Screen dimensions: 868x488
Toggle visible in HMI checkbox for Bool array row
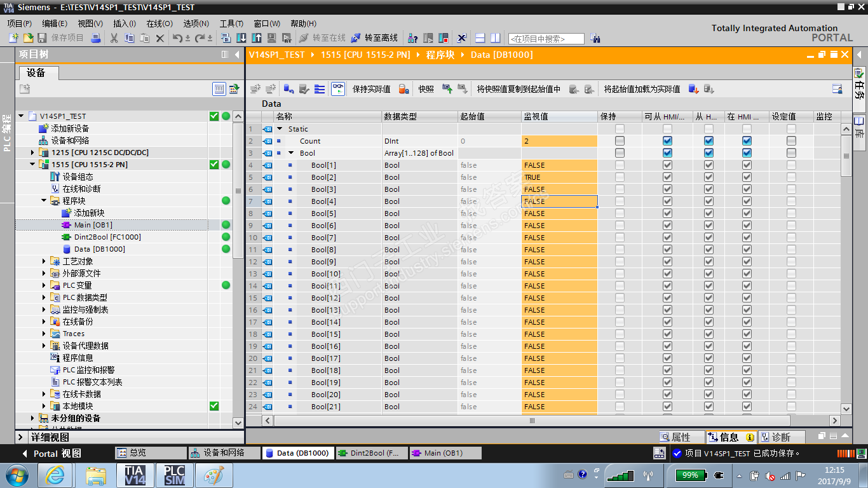pyautogui.click(x=747, y=153)
